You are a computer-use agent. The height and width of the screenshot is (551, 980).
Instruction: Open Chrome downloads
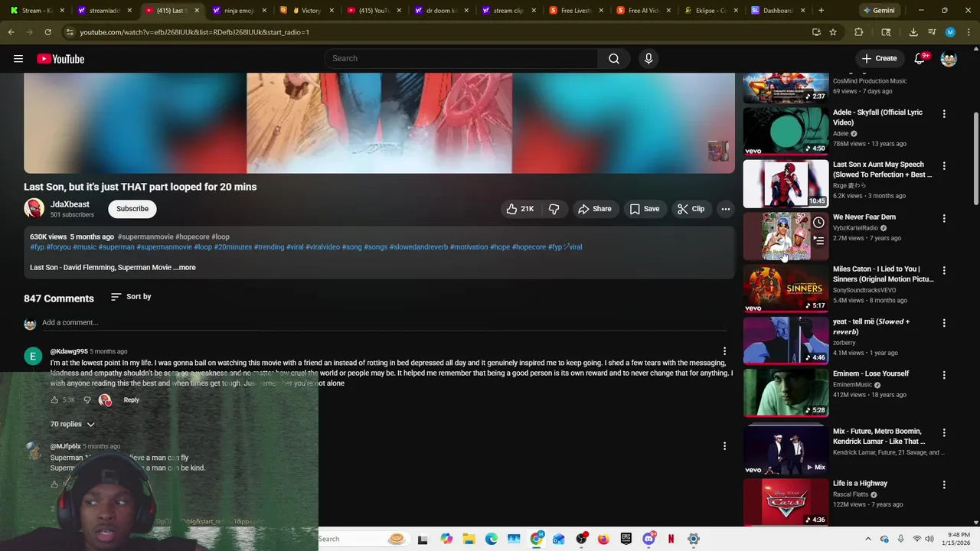click(x=913, y=32)
